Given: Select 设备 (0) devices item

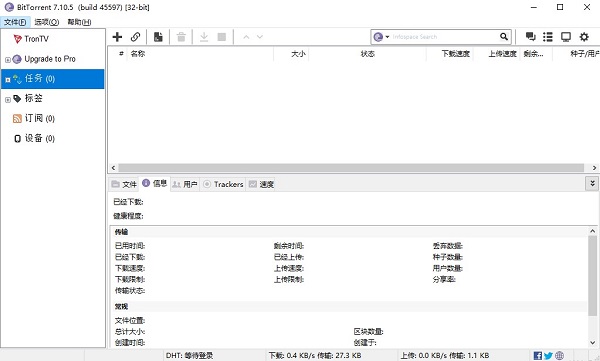Looking at the screenshot, I should 40,138.
